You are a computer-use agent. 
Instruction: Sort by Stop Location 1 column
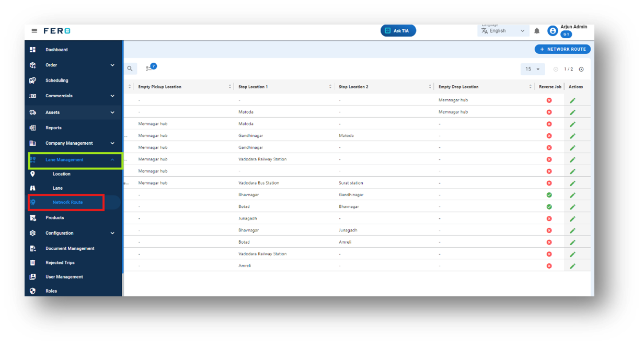(x=330, y=87)
